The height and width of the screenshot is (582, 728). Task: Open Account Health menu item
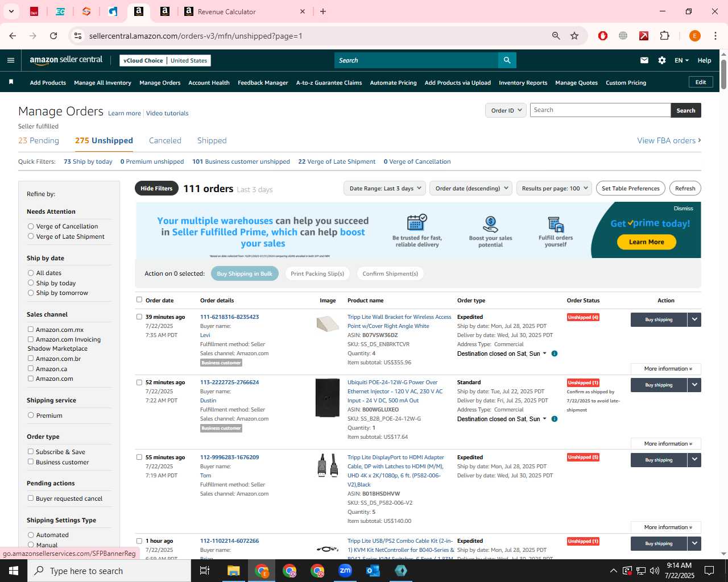[209, 82]
